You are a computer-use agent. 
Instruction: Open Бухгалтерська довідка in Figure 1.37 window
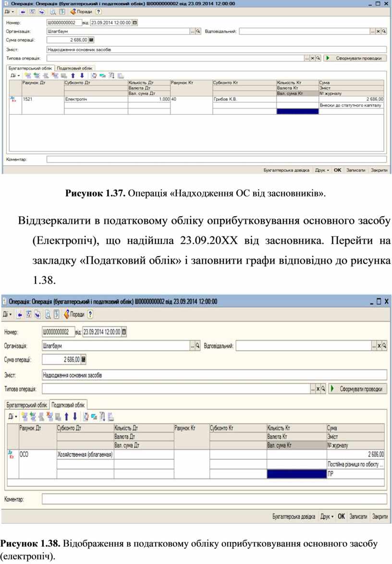pos(286,170)
